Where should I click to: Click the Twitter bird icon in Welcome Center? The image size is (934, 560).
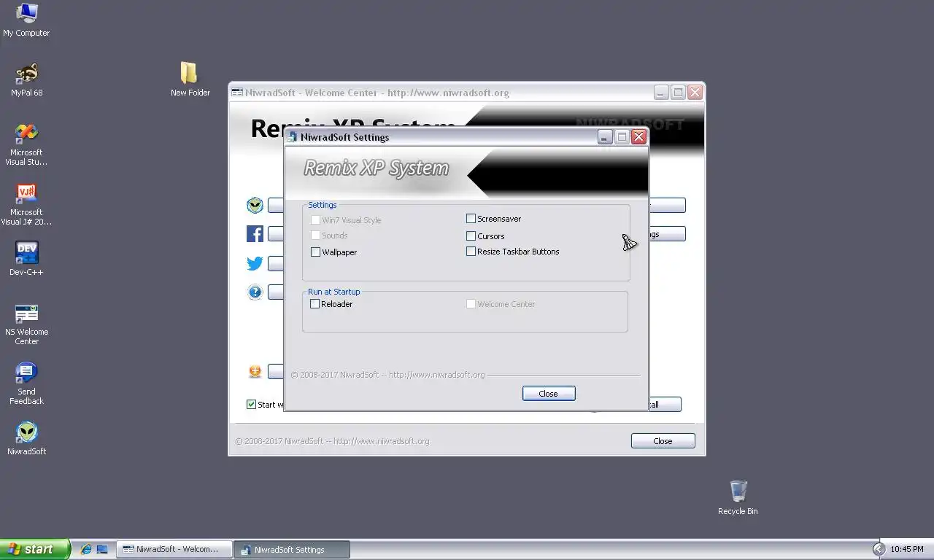255,263
